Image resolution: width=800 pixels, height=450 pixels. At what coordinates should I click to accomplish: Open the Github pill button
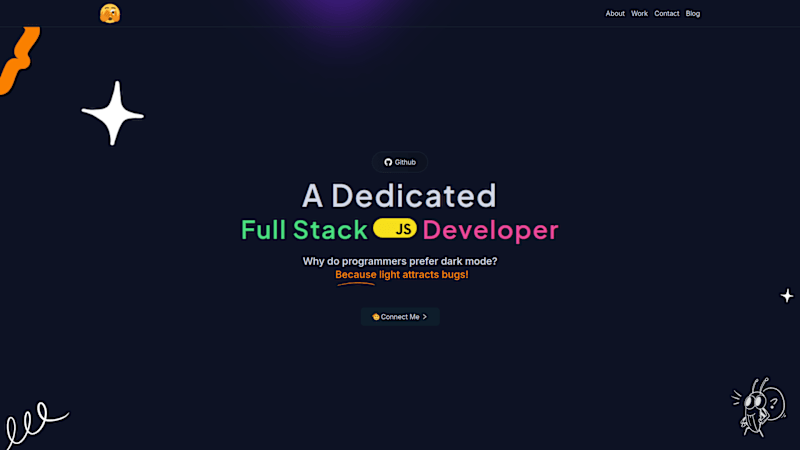(x=400, y=162)
